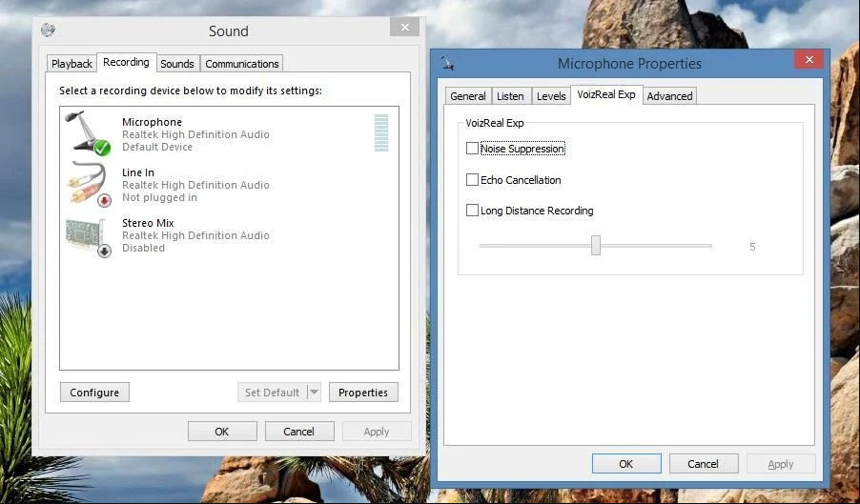Click the Long Distance Recording slider handle

(x=596, y=246)
